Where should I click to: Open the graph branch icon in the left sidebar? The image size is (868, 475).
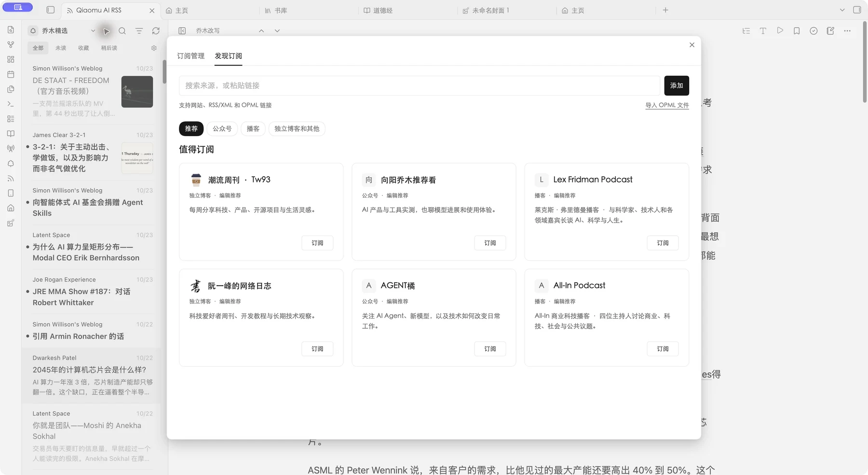tap(11, 44)
